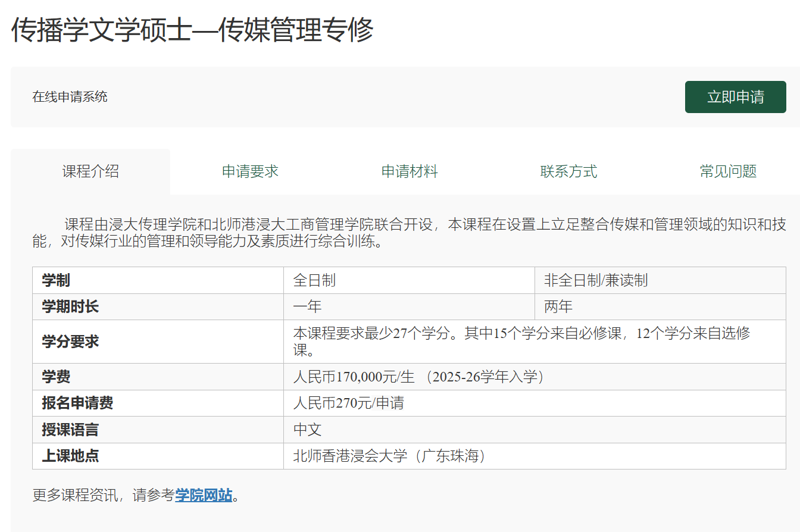Select the 申请材料 tab
This screenshot has height=532, width=800.
tap(410, 171)
